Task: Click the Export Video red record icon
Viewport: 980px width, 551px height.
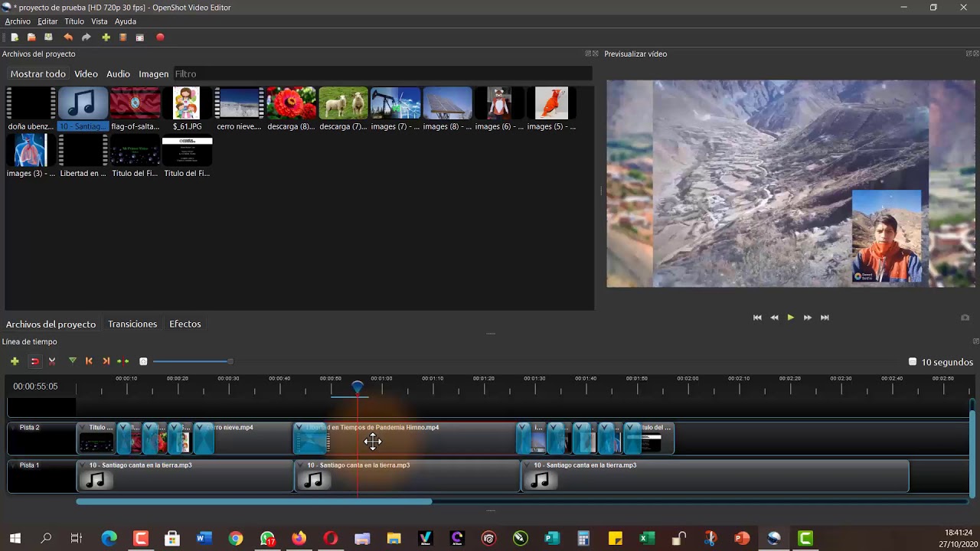Action: [160, 37]
